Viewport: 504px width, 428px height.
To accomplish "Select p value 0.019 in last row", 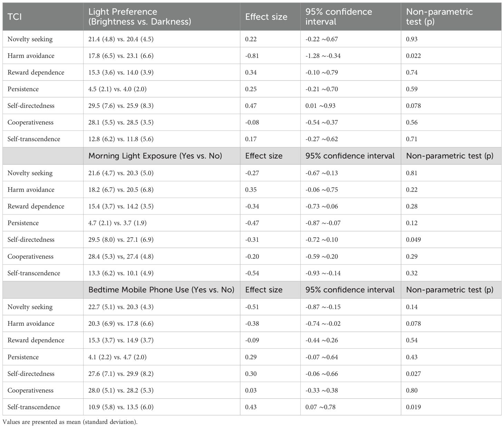I will tap(451, 407).
